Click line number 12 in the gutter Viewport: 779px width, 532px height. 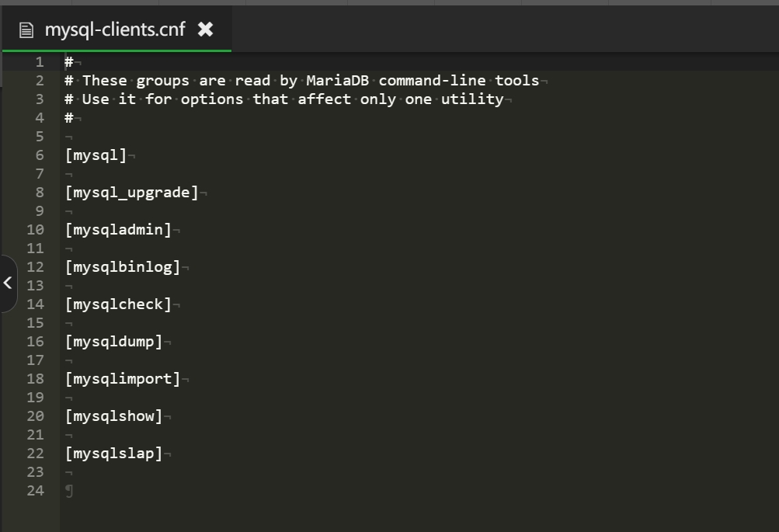pyautogui.click(x=35, y=266)
